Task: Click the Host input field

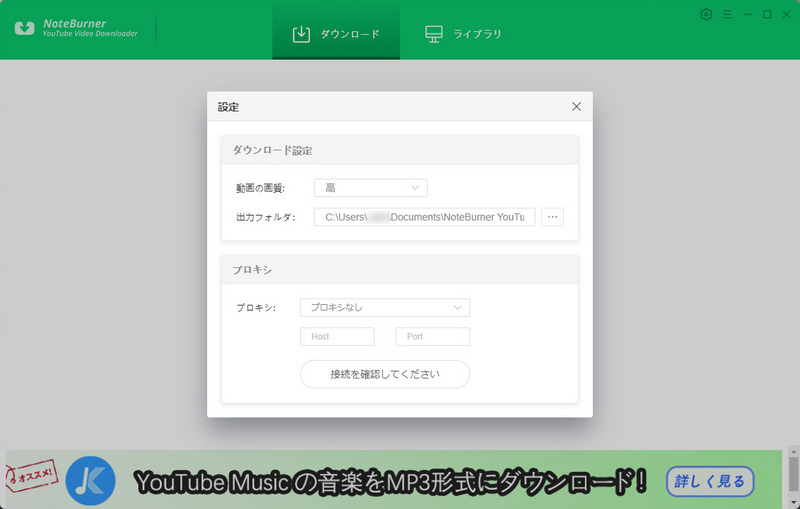Action: [337, 337]
